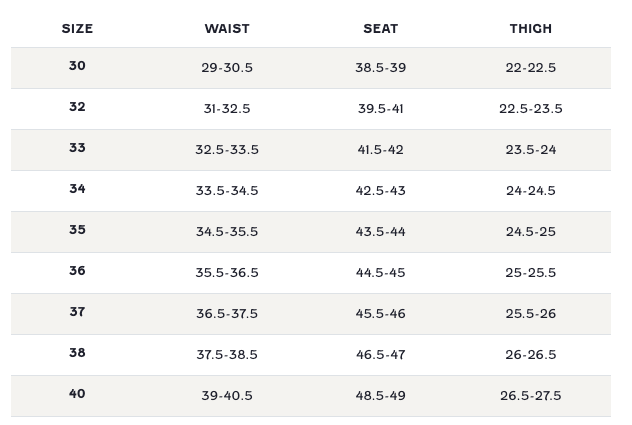Select size 37 row label
Viewport: 632px width, 425px height.
click(77, 312)
